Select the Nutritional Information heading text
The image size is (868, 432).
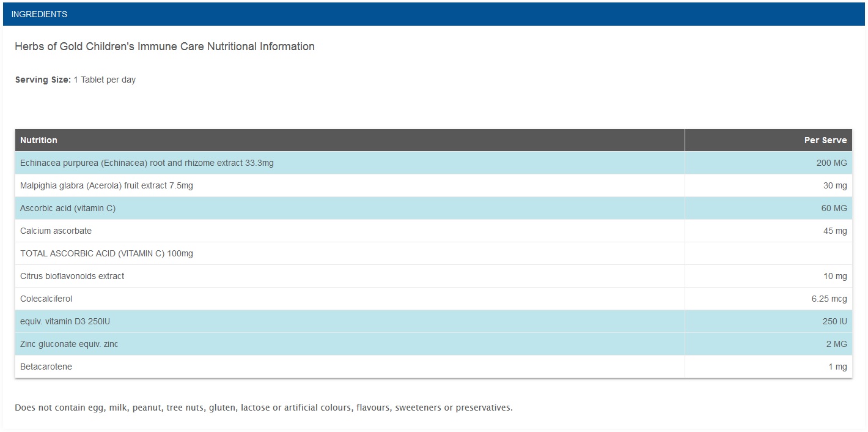pos(164,47)
